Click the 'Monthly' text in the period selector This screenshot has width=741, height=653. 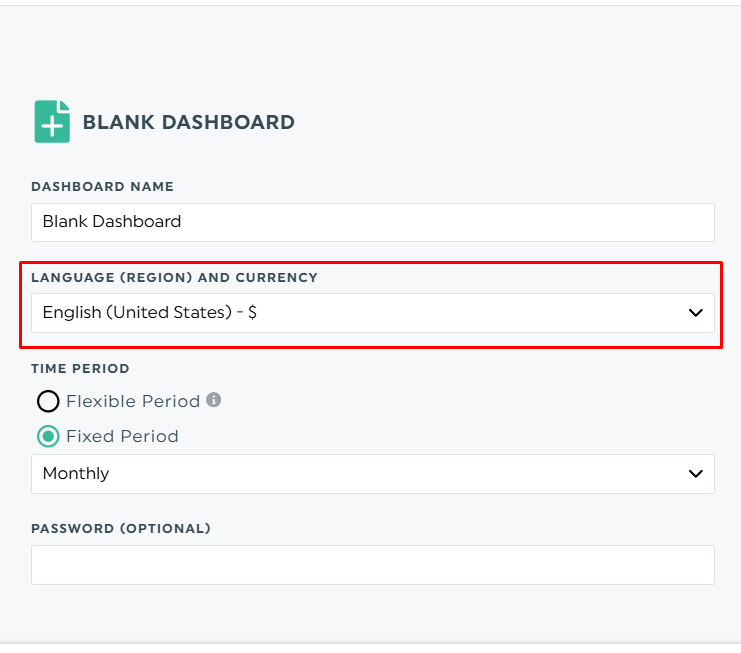click(76, 474)
